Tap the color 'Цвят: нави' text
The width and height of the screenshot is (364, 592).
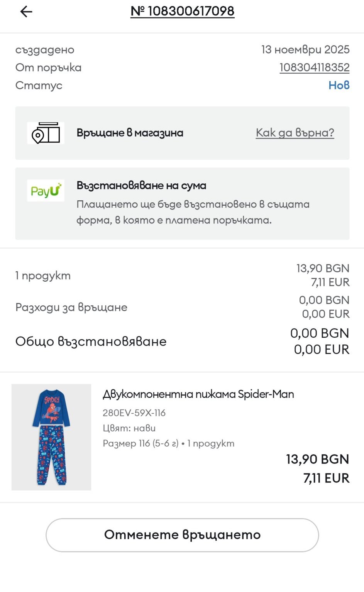click(x=129, y=428)
